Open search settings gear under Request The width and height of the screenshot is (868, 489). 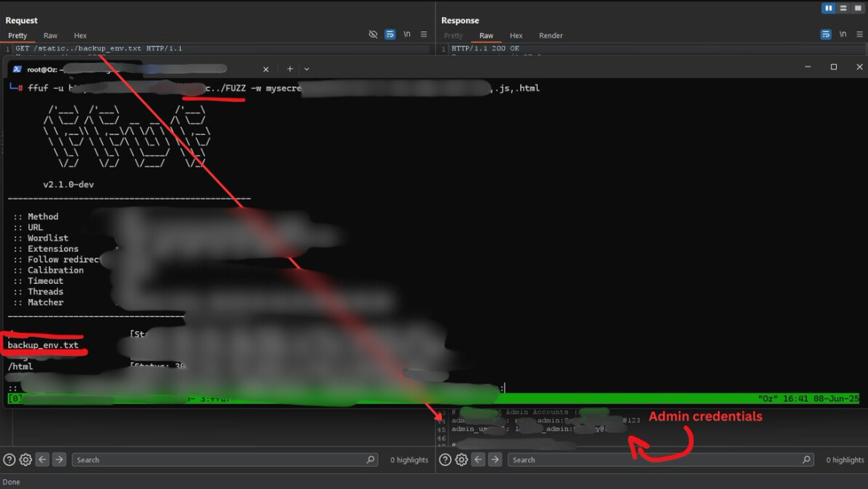[26, 460]
